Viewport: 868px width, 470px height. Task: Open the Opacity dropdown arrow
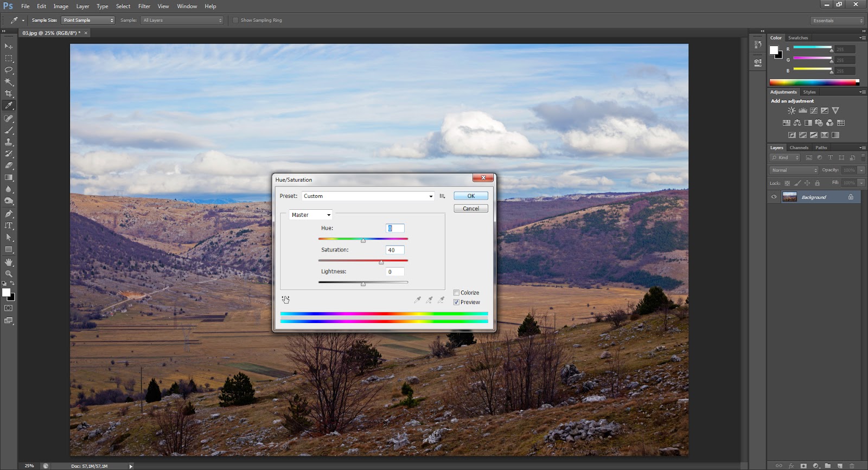(861, 170)
